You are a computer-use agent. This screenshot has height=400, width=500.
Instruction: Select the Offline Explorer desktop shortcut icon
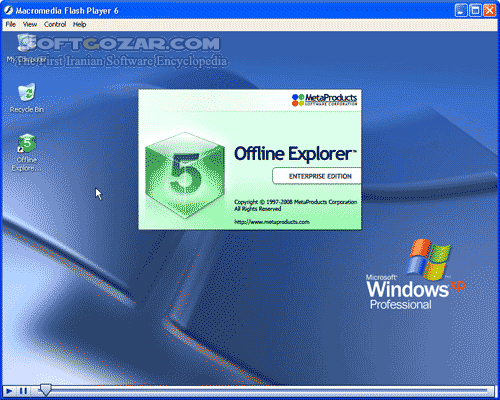(x=27, y=153)
